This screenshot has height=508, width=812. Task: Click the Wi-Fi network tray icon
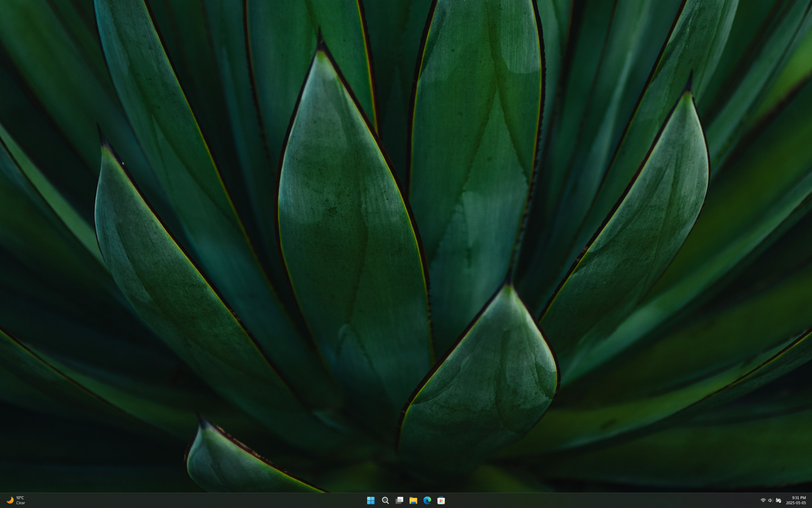click(763, 500)
